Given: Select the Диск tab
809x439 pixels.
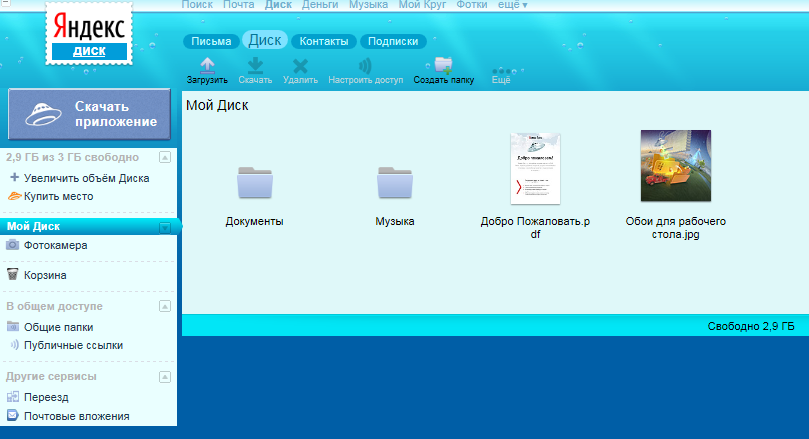Looking at the screenshot, I should [265, 40].
